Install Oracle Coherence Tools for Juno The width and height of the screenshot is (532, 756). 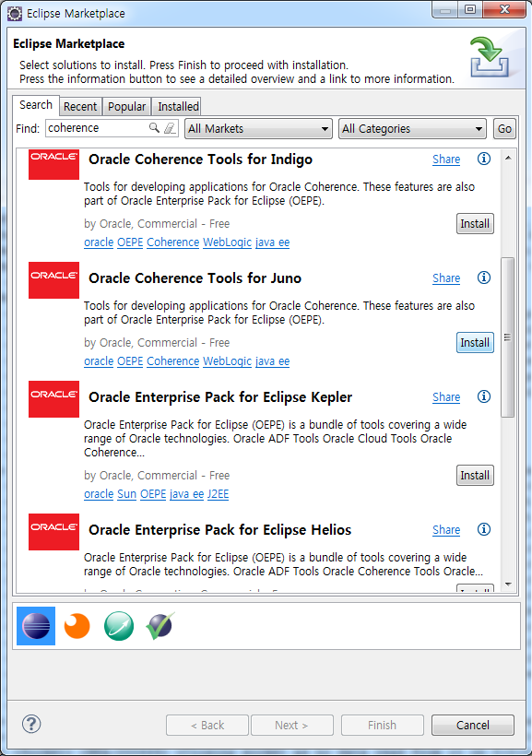click(475, 343)
